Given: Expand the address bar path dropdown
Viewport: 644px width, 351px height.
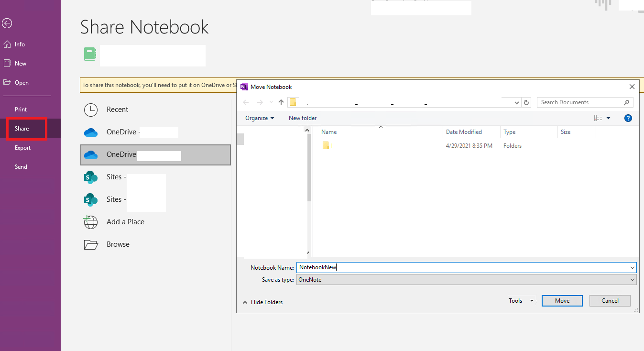Looking at the screenshot, I should point(516,102).
